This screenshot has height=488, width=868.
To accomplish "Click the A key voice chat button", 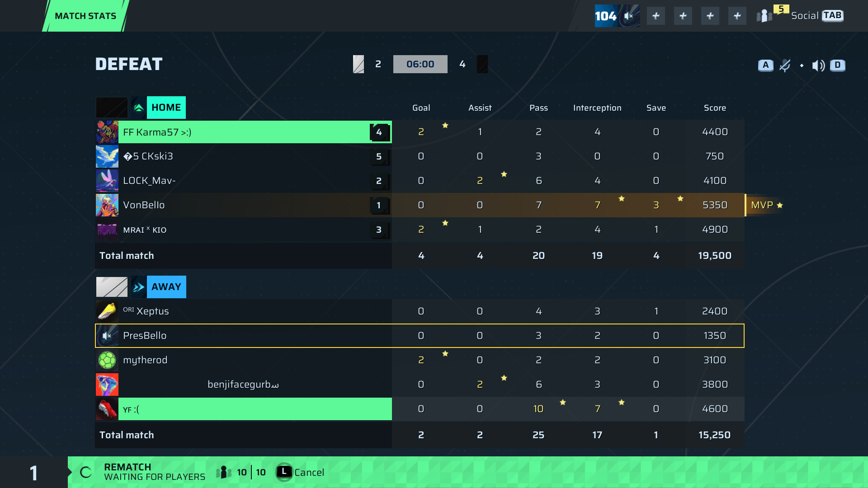I will 765,66.
